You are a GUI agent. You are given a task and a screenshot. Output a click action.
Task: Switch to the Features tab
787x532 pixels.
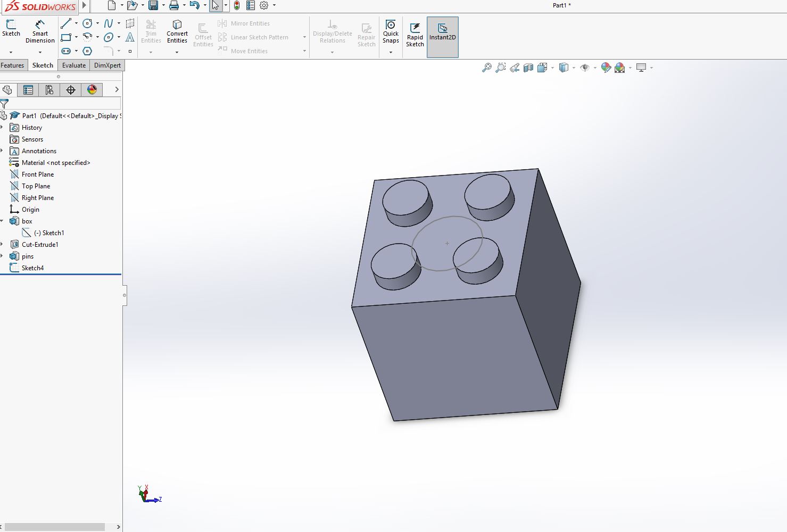(x=12, y=65)
